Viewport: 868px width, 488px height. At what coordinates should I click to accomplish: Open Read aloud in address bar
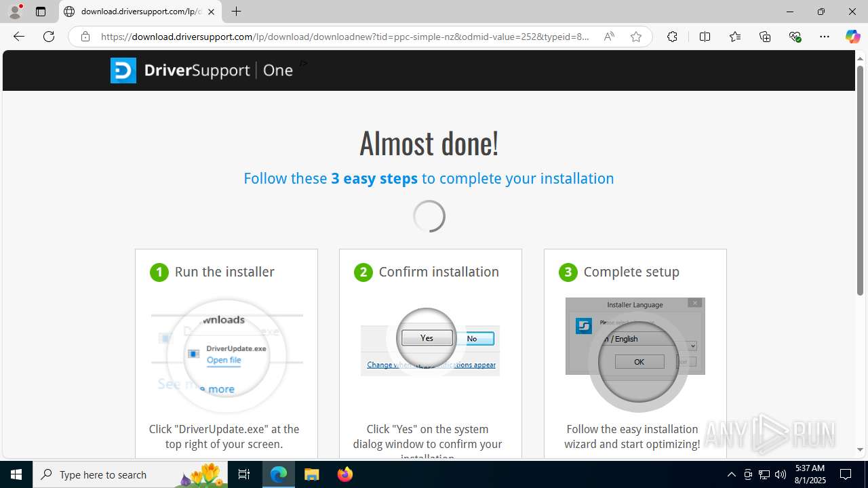[609, 37]
